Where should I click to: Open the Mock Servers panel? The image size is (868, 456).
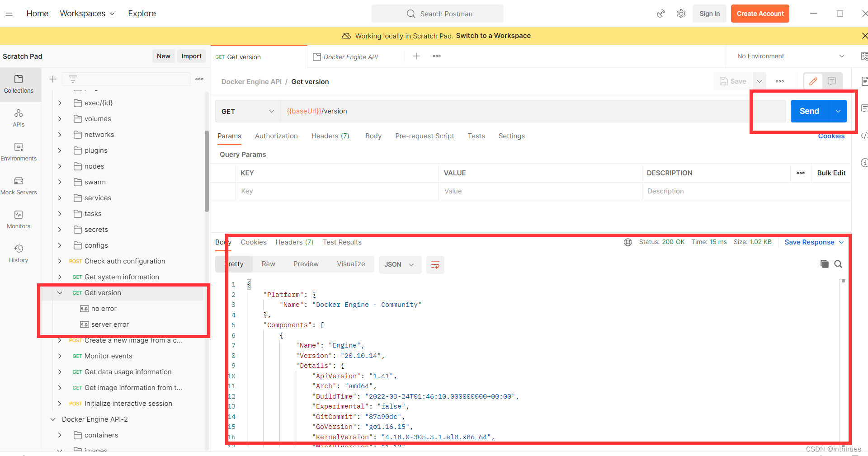pos(19,185)
